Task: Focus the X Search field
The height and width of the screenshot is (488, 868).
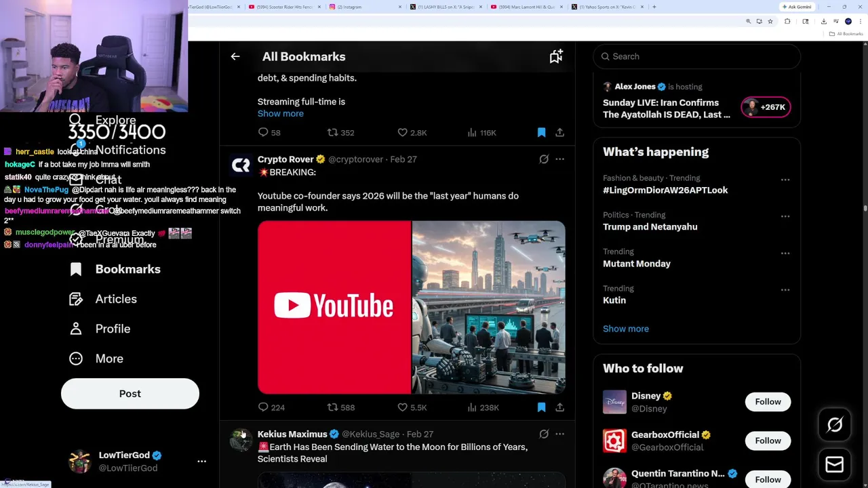Action: (696, 57)
